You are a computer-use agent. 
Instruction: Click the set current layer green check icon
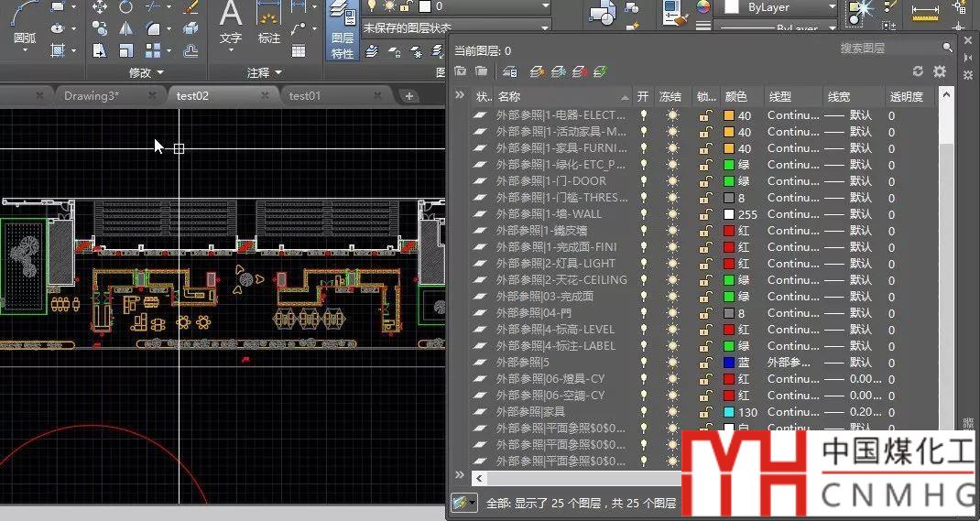click(601, 71)
